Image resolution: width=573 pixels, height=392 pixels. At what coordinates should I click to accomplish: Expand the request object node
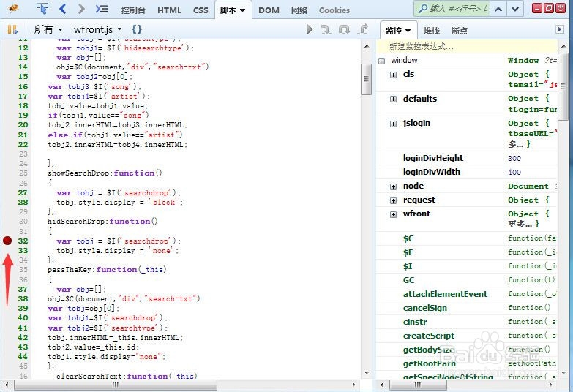(393, 200)
